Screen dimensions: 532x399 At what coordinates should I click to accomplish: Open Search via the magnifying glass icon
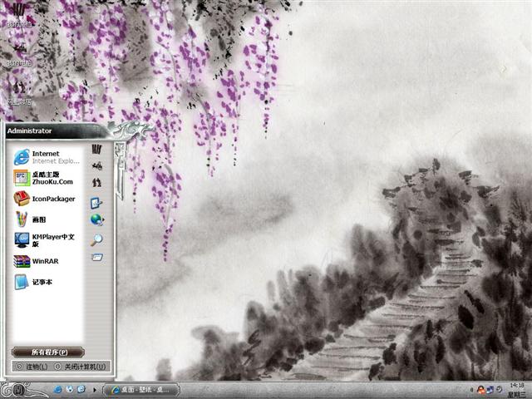(x=96, y=239)
